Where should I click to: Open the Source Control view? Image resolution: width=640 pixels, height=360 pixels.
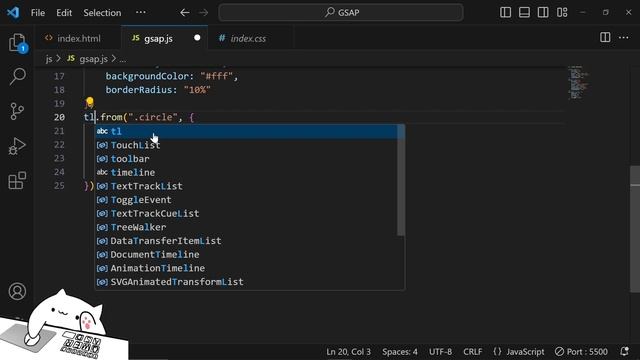[17, 111]
